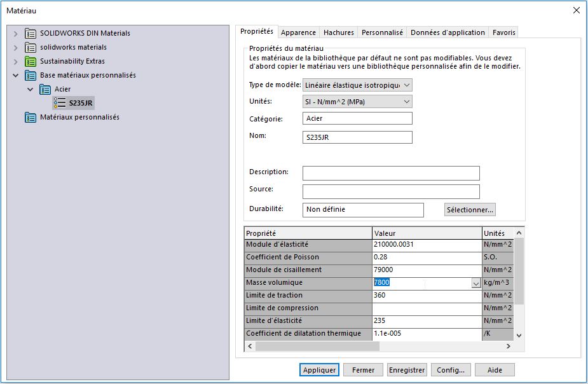Expand the SOLIDWORKS DIN Materials node

pyautogui.click(x=16, y=33)
